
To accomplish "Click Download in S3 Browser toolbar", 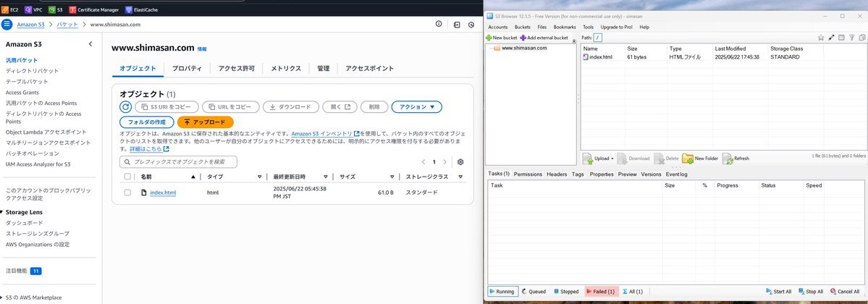I will [x=633, y=159].
